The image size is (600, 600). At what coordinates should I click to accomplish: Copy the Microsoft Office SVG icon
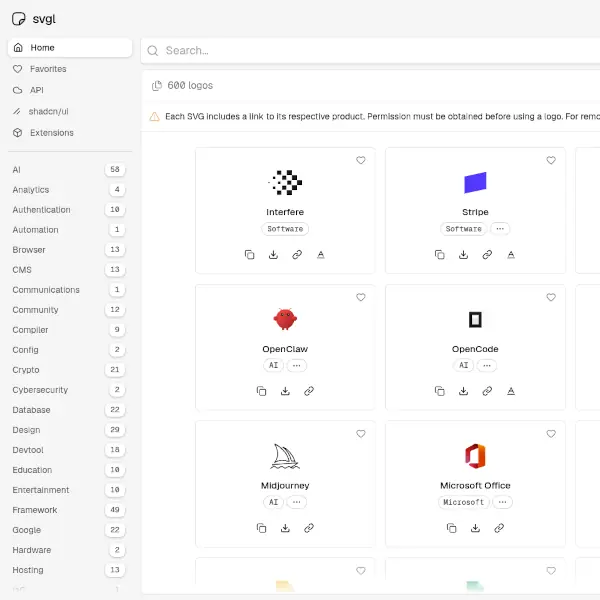tap(452, 528)
